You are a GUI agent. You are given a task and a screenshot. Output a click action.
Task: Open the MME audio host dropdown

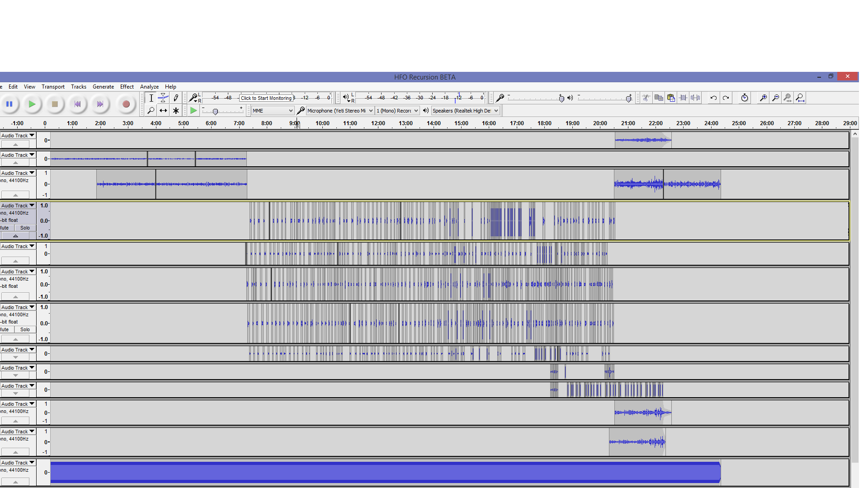tap(273, 111)
